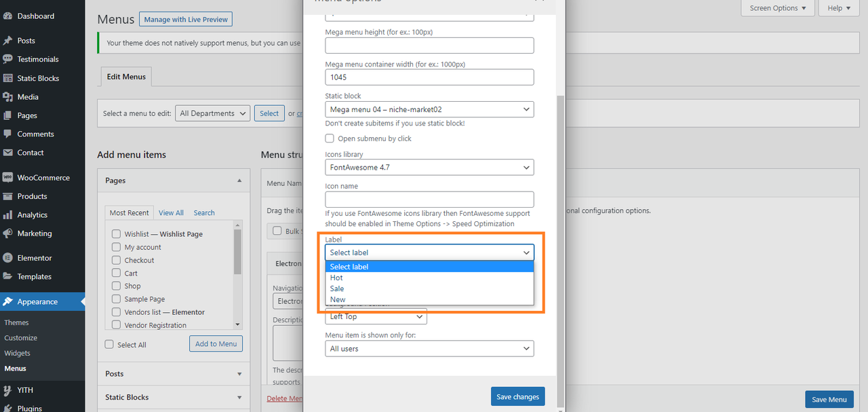Click the Delete Menu link
The height and width of the screenshot is (412, 868).
[x=284, y=398]
